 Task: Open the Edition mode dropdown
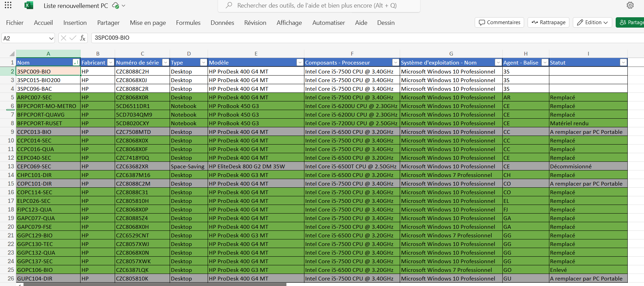tap(593, 22)
